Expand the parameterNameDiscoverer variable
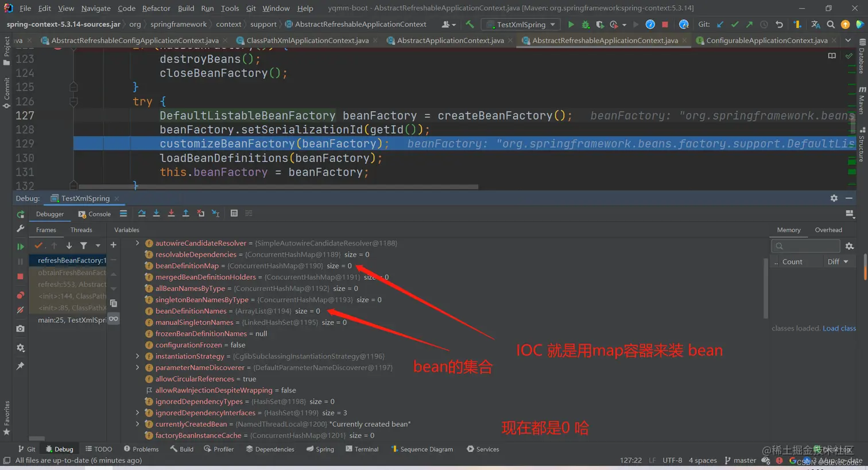 tap(137, 367)
